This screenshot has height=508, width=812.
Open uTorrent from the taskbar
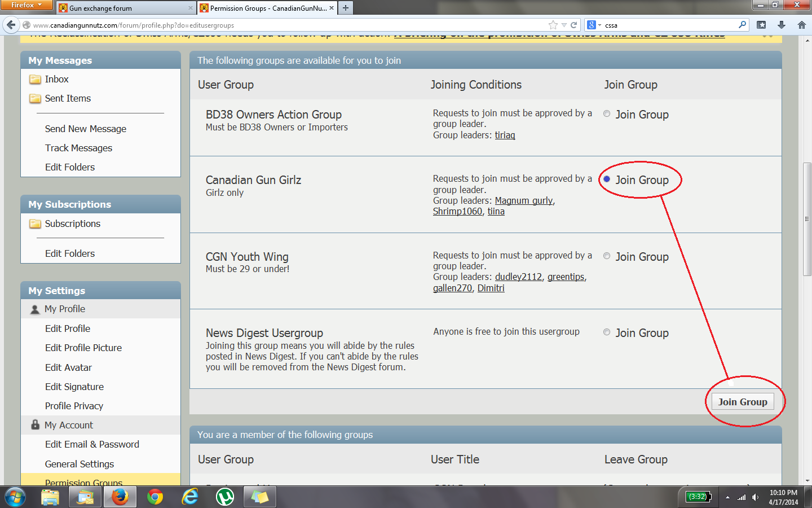(225, 497)
